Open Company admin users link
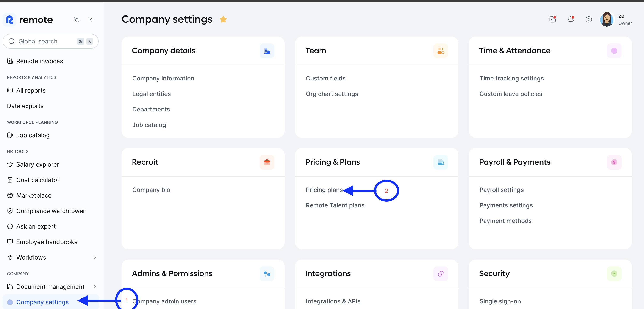This screenshot has width=644, height=309. click(164, 301)
